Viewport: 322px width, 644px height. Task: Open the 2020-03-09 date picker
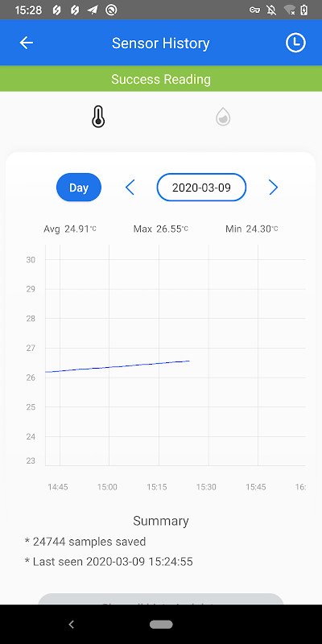201,188
